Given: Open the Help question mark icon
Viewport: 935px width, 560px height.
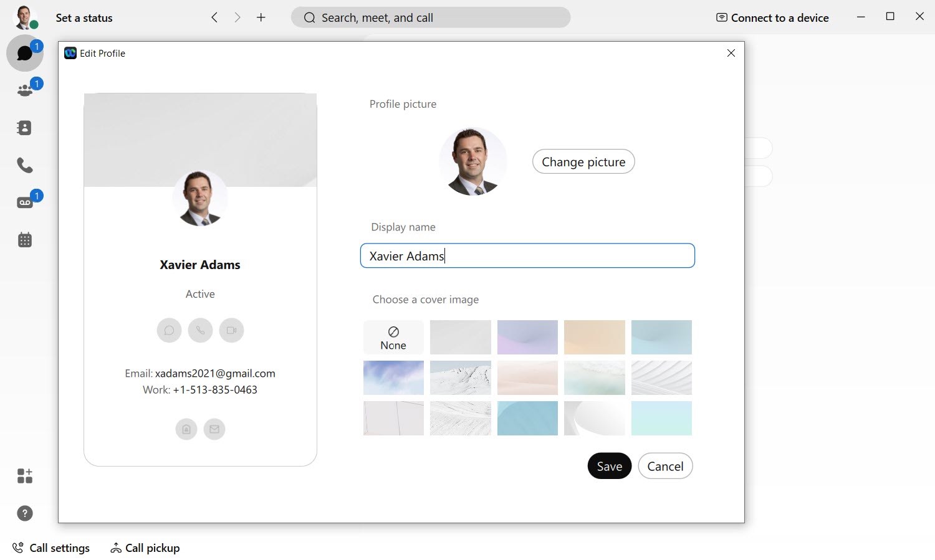Looking at the screenshot, I should 25,513.
